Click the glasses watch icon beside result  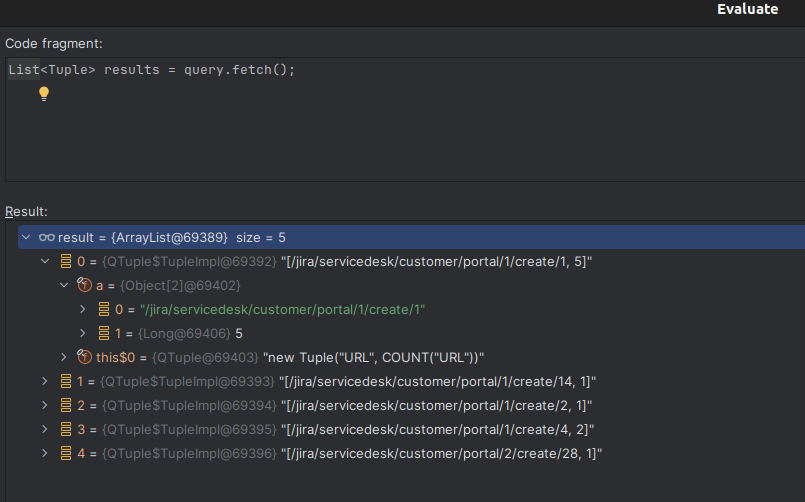pyautogui.click(x=47, y=237)
